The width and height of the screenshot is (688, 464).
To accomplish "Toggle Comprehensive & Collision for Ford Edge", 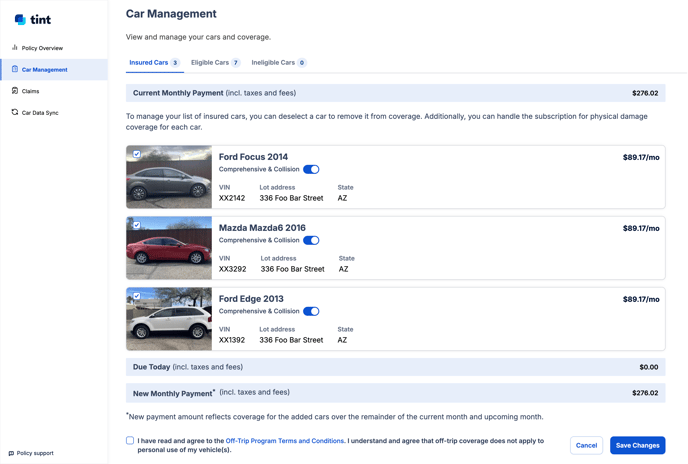I will tap(311, 312).
